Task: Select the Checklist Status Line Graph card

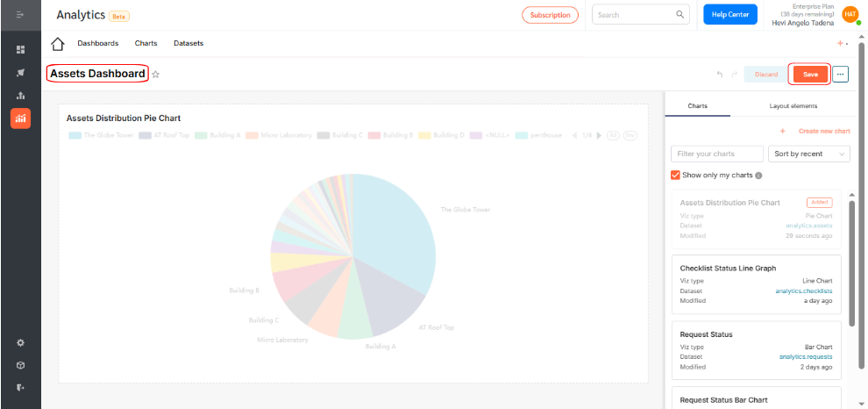Action: pyautogui.click(x=756, y=284)
